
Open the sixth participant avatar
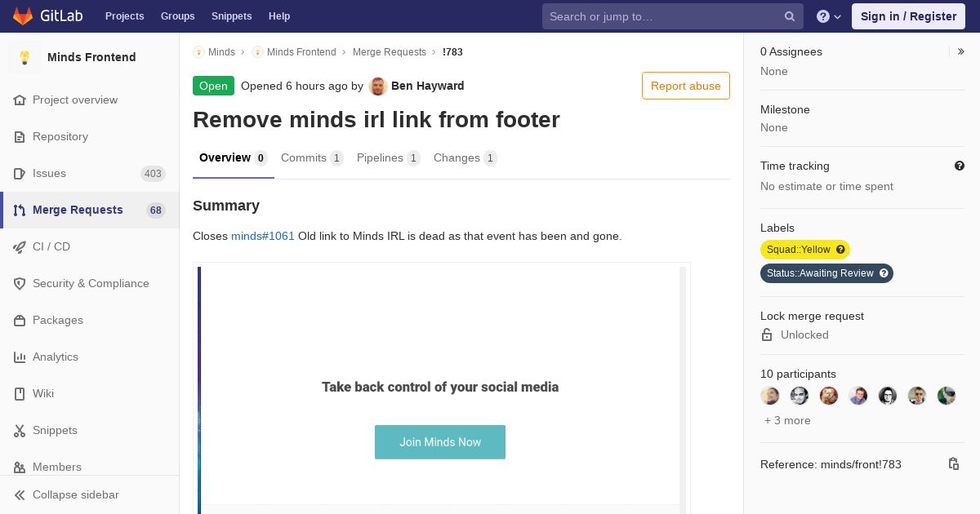[917, 396]
